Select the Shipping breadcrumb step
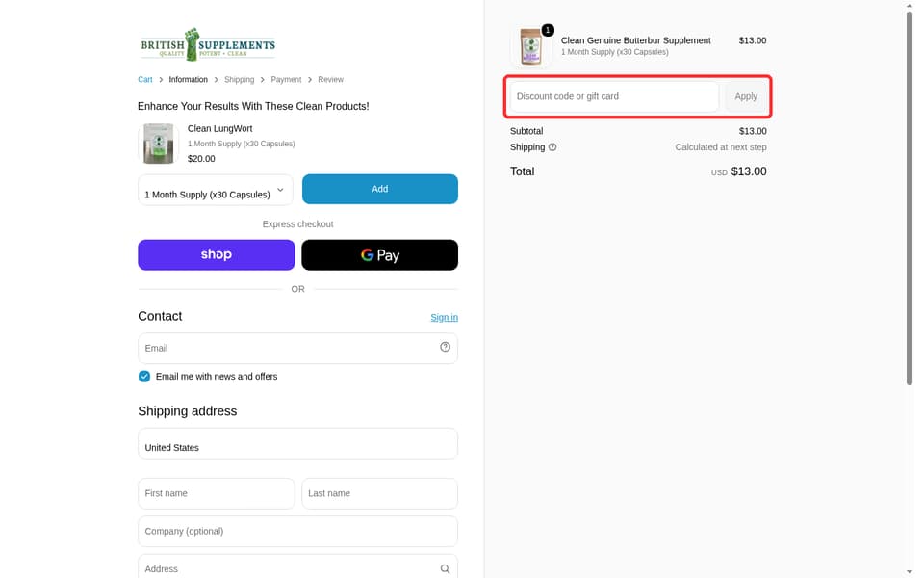 (x=240, y=80)
